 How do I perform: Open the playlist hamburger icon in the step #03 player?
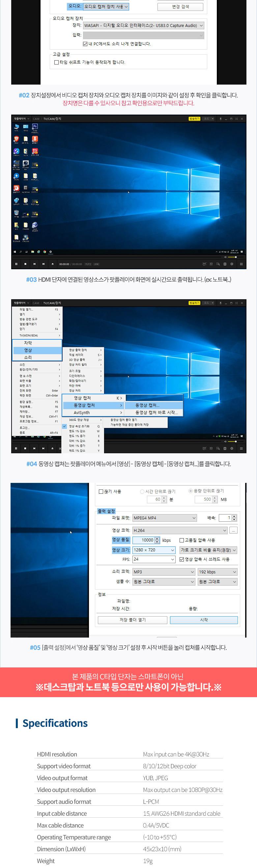click(x=241, y=264)
